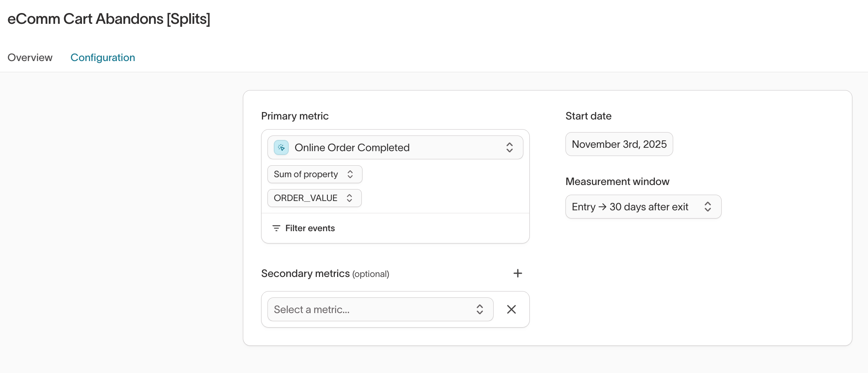Remove the secondary metric row with the X
This screenshot has height=373, width=868.
pos(511,309)
